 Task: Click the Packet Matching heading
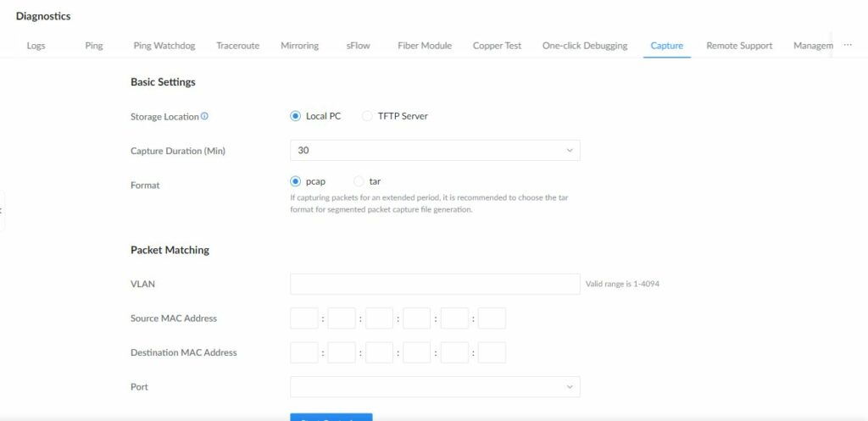pos(170,250)
